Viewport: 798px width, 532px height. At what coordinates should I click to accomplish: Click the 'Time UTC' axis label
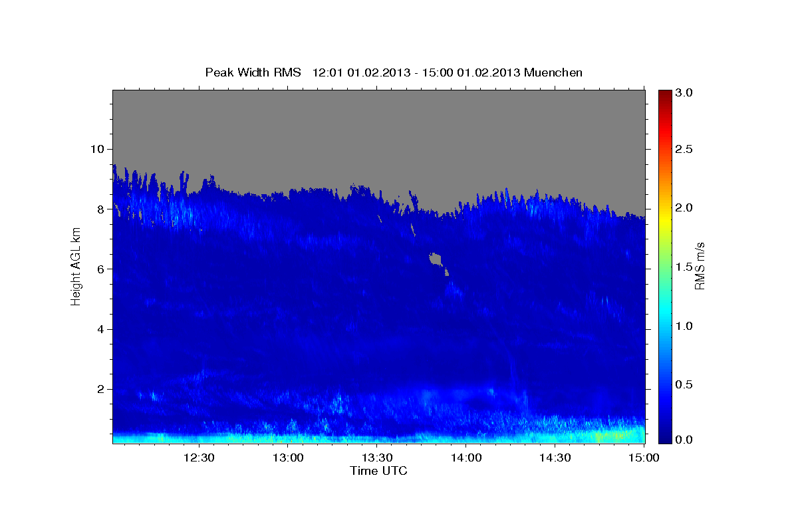click(378, 471)
